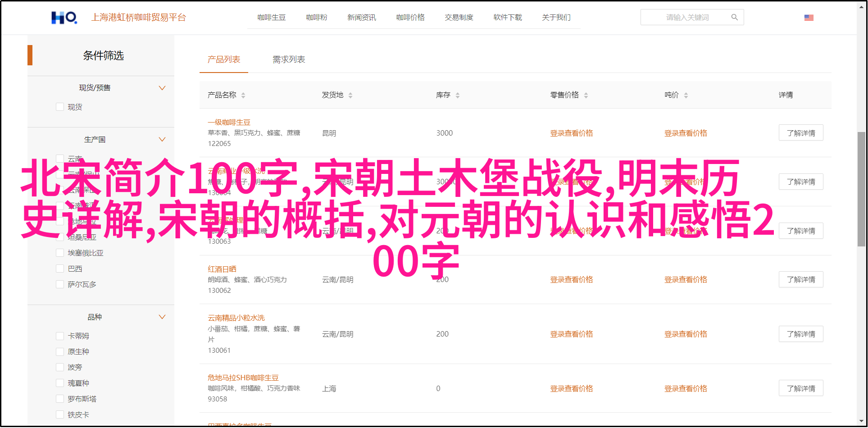Click 登录查看价格 retail price for 云南精品小粒水洗
The image size is (868, 428).
pyautogui.click(x=572, y=334)
